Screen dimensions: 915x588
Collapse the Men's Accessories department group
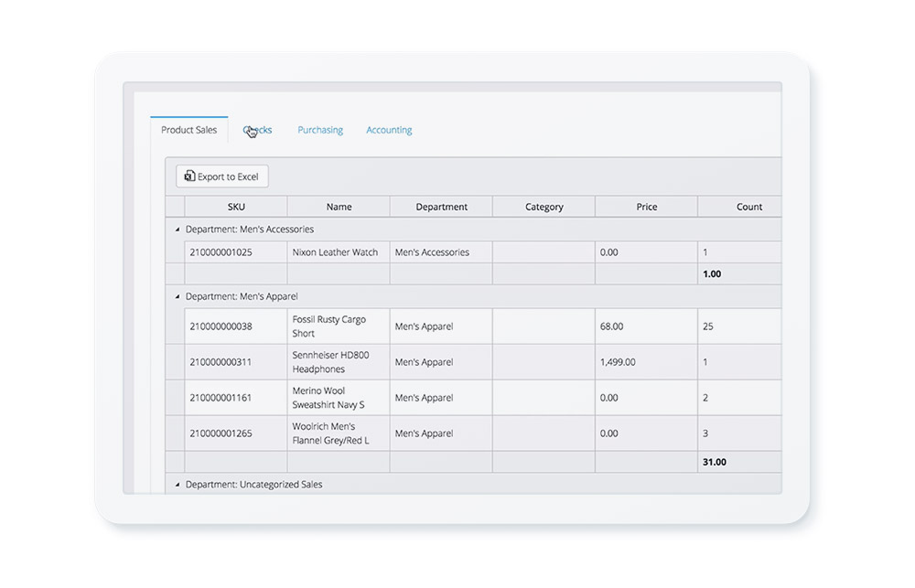pos(178,230)
